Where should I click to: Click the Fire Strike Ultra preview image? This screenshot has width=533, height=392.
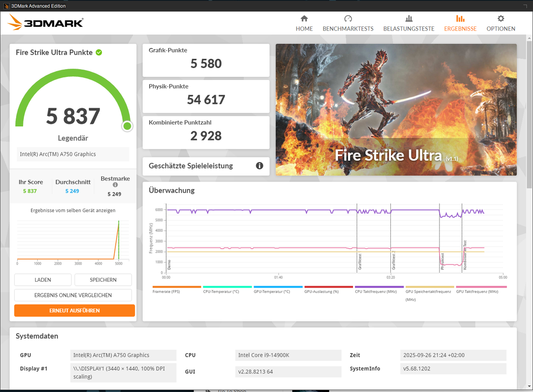point(396,110)
